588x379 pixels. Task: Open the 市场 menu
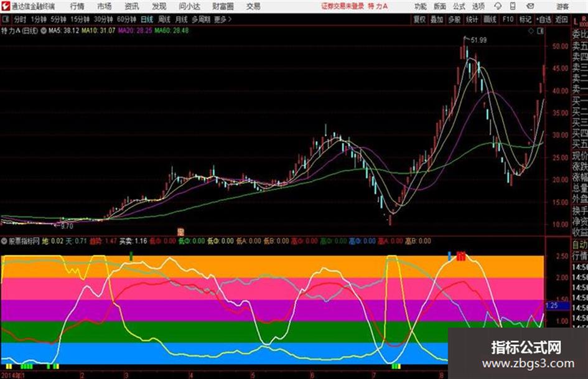(x=105, y=6)
